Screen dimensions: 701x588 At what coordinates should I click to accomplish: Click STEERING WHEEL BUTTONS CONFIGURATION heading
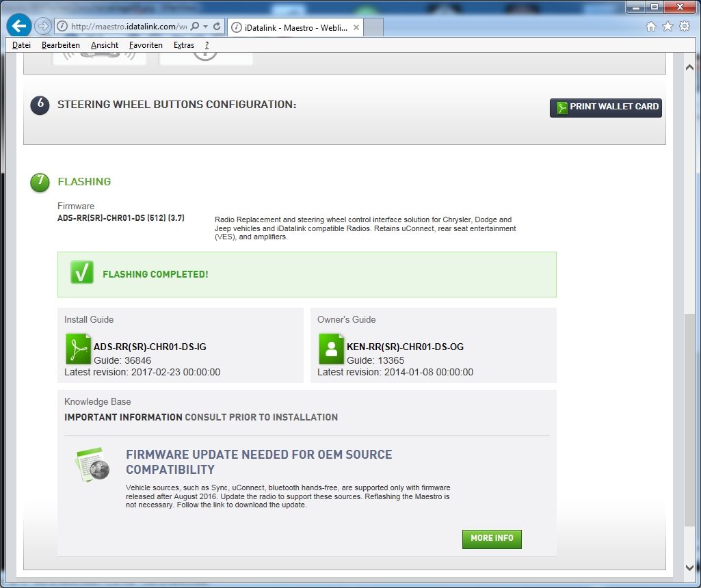176,105
